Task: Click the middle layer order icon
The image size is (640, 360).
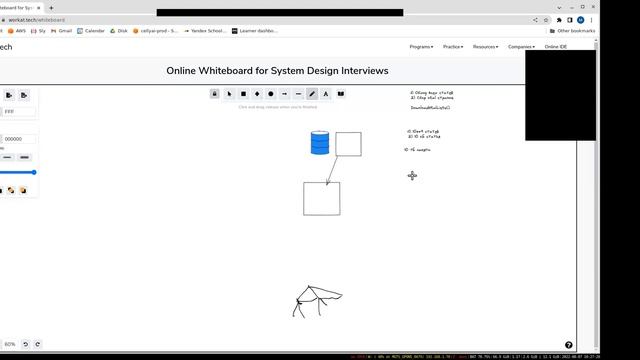Action: [11, 190]
